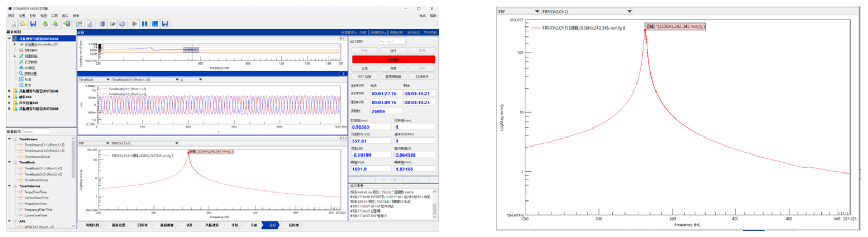Open the folder icon in toolbar
Viewport: 868px width, 237px height.
[23, 24]
